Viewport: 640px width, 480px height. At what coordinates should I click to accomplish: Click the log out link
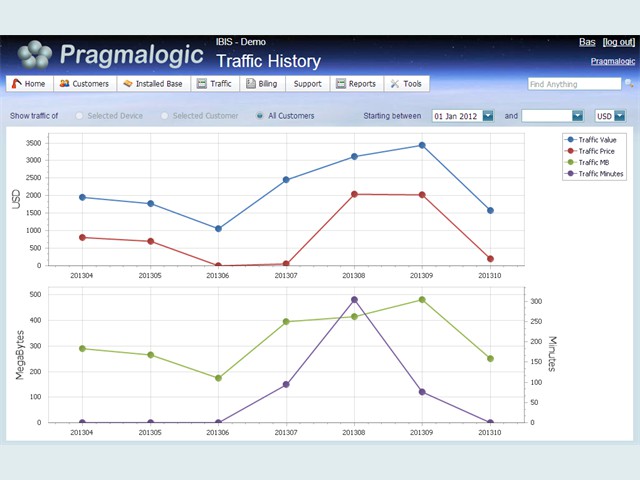pos(619,42)
